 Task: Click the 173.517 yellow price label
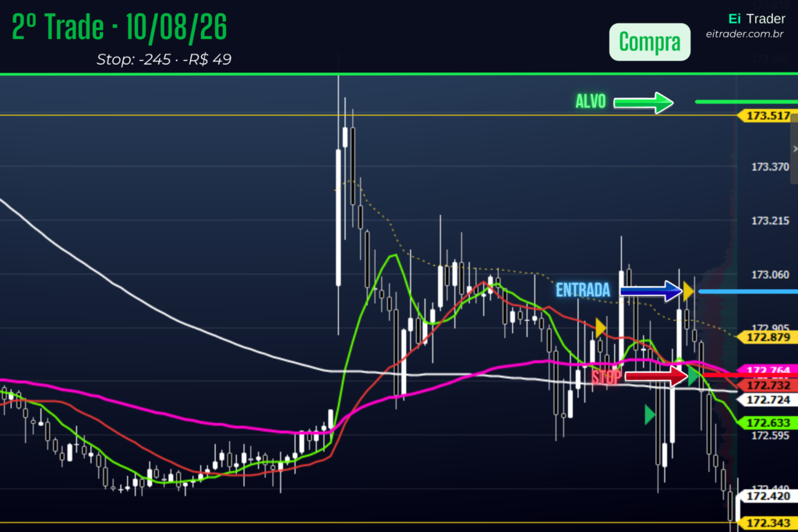pos(767,116)
